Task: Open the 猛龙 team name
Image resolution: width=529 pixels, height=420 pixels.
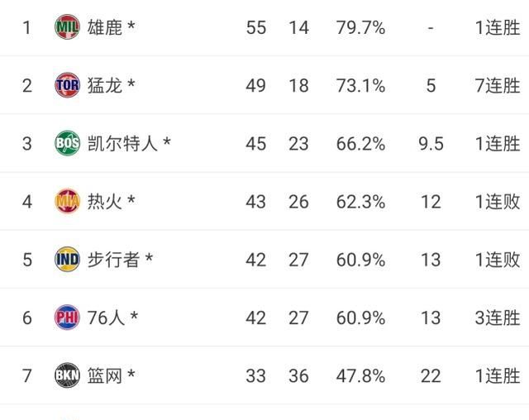Action: [105, 85]
